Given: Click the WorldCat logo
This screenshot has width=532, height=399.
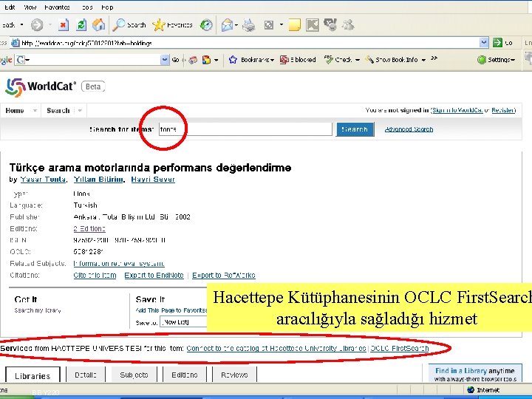Looking at the screenshot, I should tap(41, 87).
